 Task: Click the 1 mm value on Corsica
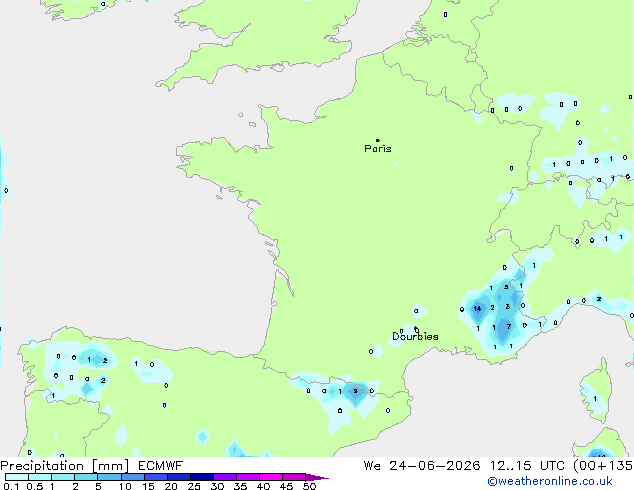click(595, 399)
